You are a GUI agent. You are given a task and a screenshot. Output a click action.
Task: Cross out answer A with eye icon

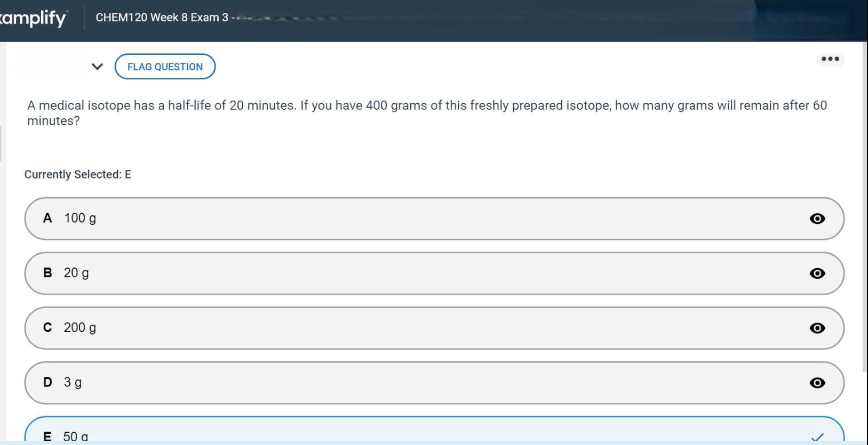point(817,219)
